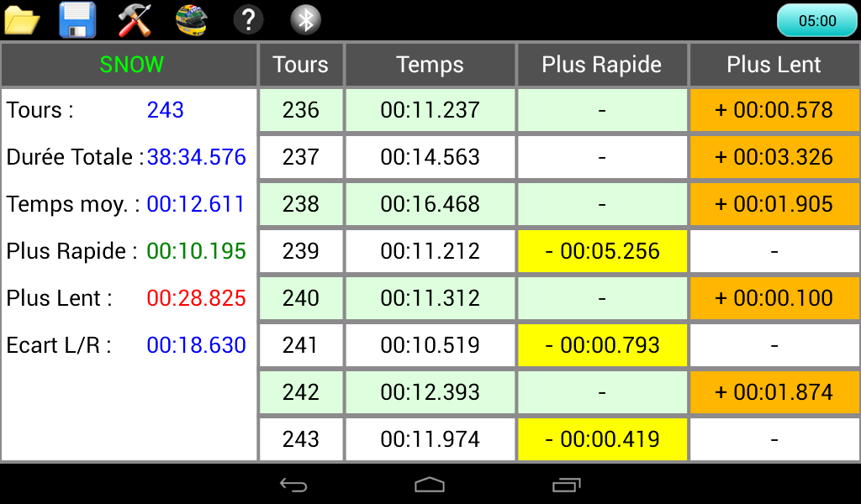This screenshot has width=861, height=504.
Task: Select total laps value 243 in summary
Action: click(166, 110)
